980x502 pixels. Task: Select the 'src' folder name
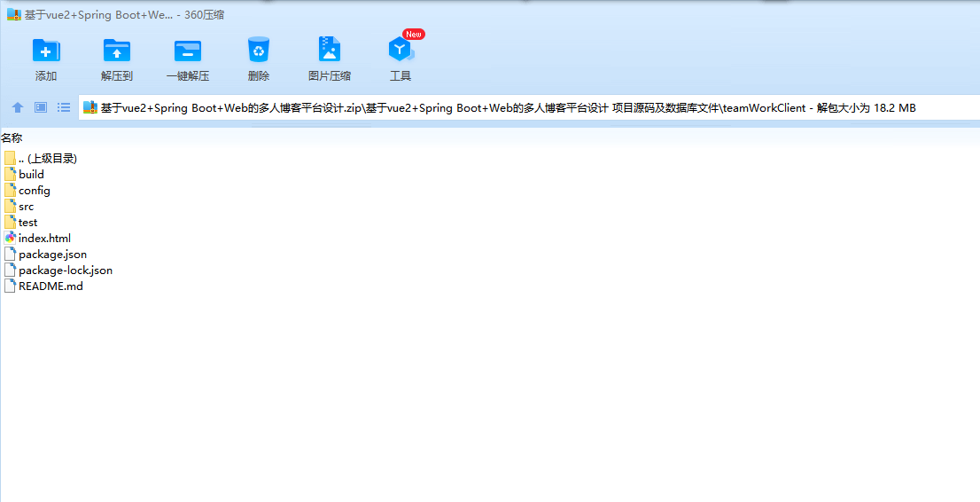click(27, 206)
